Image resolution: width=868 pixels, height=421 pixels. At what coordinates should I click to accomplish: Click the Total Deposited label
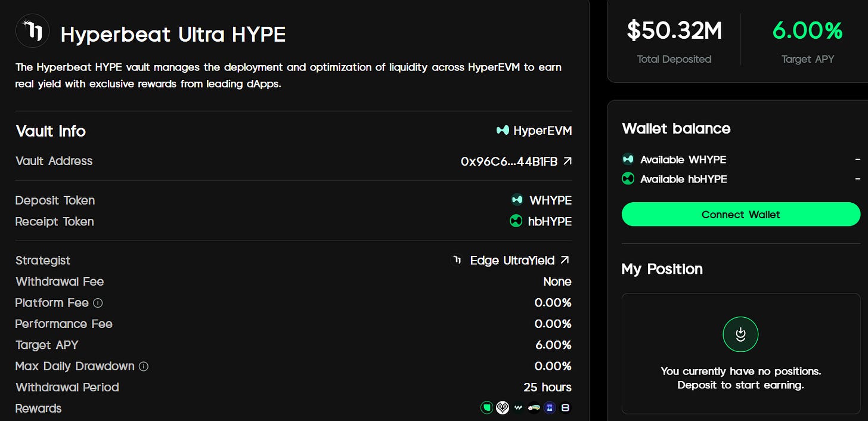[x=674, y=59]
